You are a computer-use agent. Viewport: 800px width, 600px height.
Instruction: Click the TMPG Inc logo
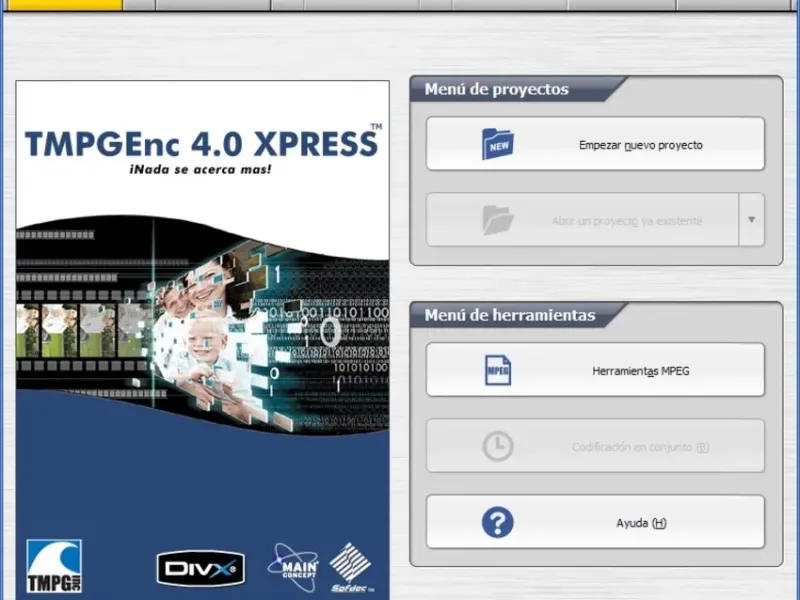[x=54, y=566]
